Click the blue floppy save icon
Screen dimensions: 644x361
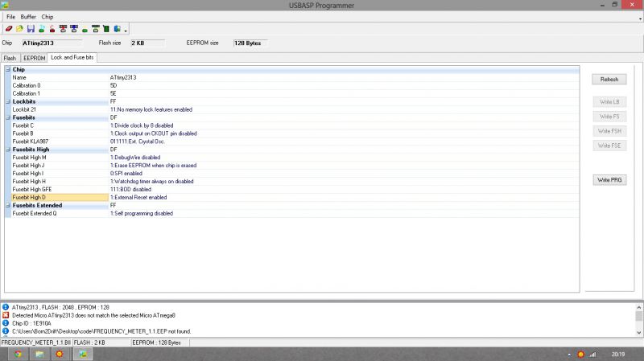pyautogui.click(x=31, y=29)
